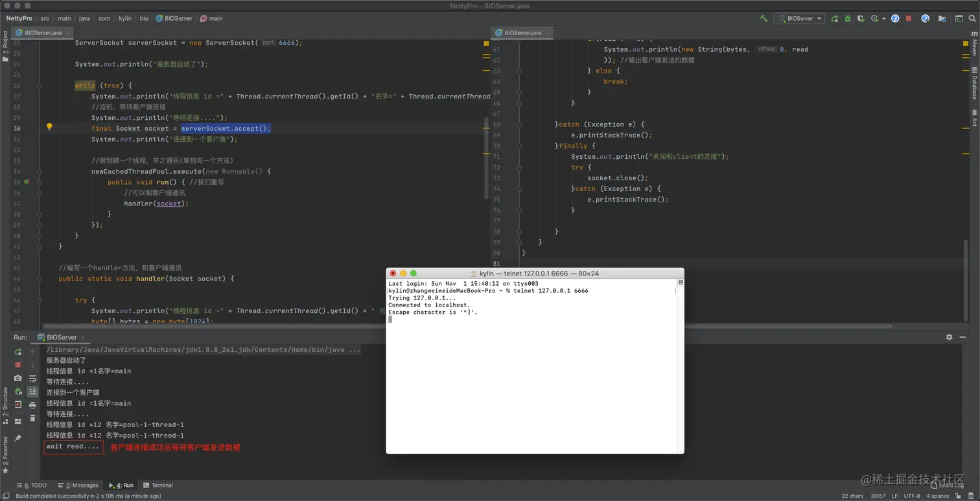Viewport: 980px width, 501px height.
Task: Open the TODO tool window tab
Action: 31,485
